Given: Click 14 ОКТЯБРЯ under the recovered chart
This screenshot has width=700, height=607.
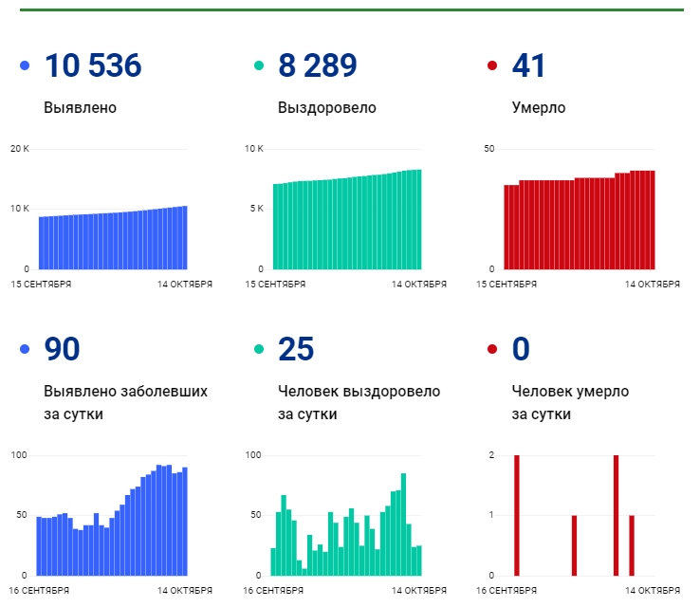Looking at the screenshot, I should point(419,285).
